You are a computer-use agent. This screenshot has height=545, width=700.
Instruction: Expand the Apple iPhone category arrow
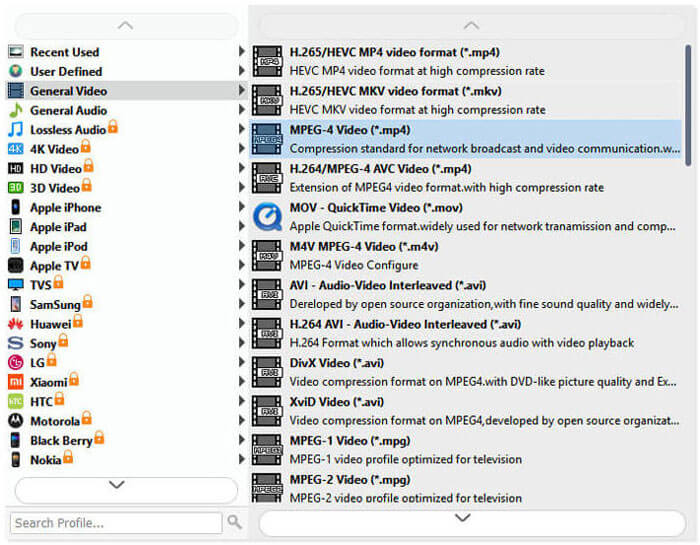pos(241,208)
